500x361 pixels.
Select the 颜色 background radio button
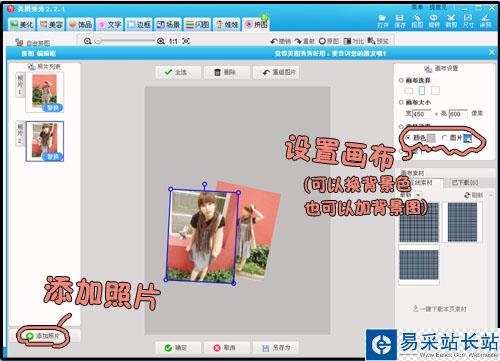coord(408,138)
